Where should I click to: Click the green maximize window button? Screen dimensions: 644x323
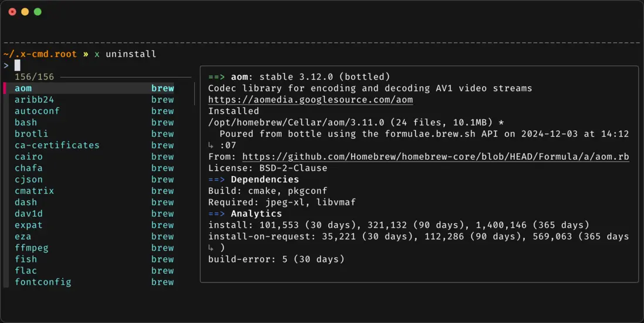38,12
